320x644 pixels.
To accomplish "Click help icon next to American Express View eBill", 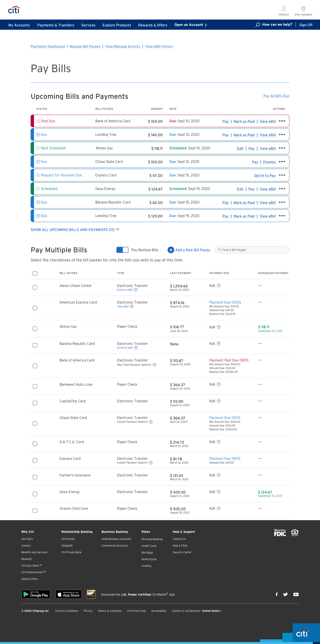I will point(132,306).
